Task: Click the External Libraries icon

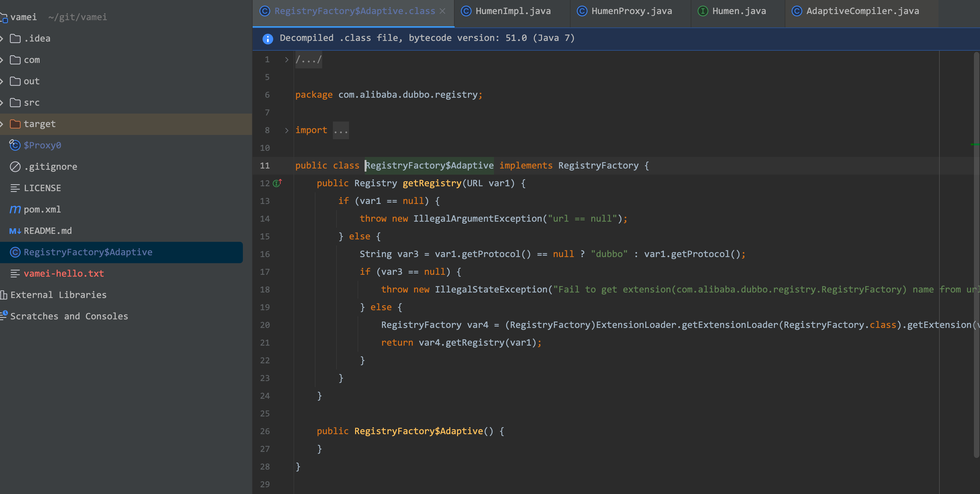Action: coord(4,295)
